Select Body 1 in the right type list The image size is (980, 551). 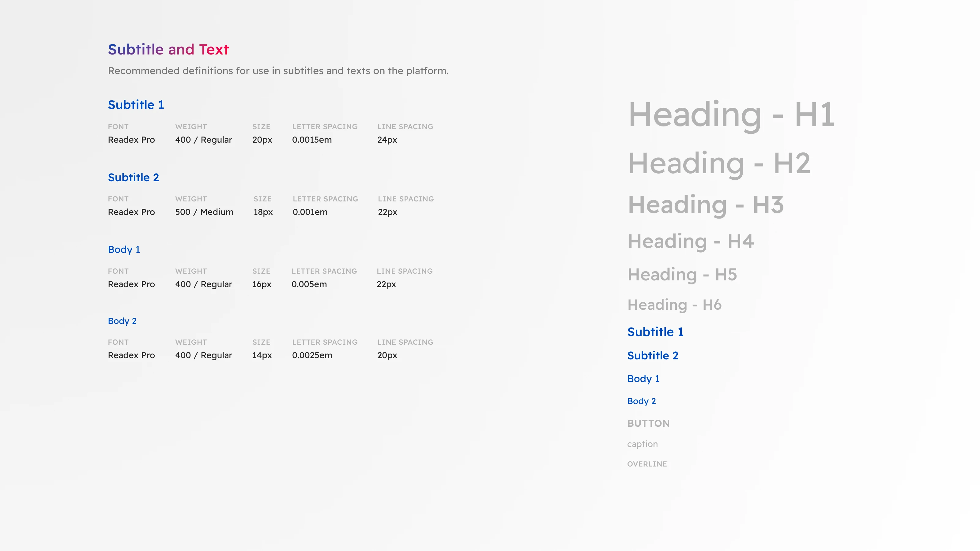[x=643, y=379]
